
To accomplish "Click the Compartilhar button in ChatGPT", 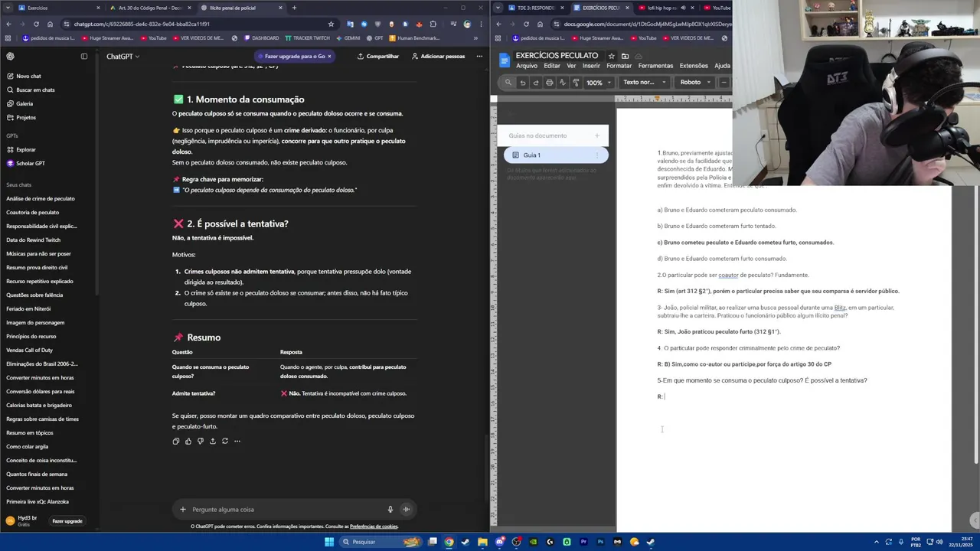I will click(378, 56).
